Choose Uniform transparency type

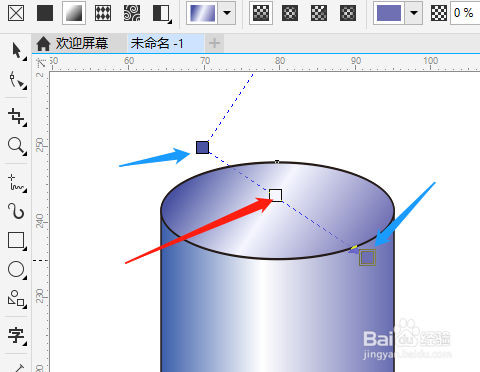[x=45, y=13]
